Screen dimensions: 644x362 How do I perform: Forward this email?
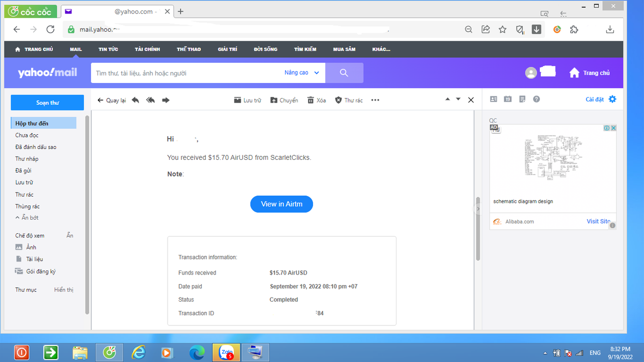(x=166, y=100)
